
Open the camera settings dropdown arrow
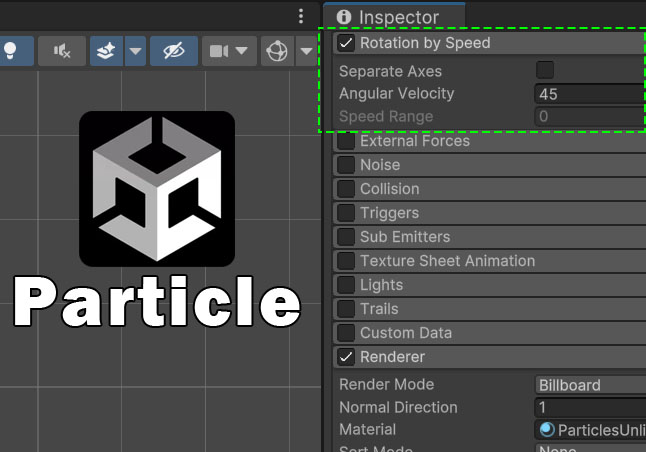click(241, 51)
